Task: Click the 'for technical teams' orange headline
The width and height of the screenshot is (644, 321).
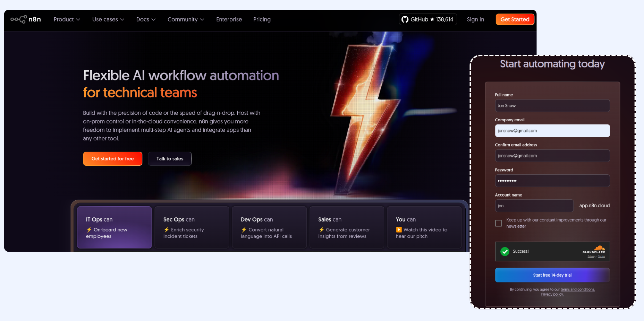Action: pos(140,93)
